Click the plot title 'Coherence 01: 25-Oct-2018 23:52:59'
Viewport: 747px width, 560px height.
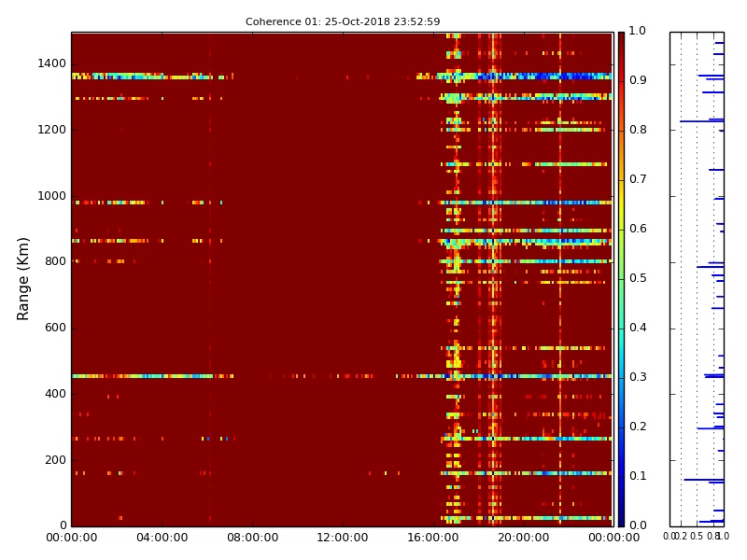click(343, 21)
